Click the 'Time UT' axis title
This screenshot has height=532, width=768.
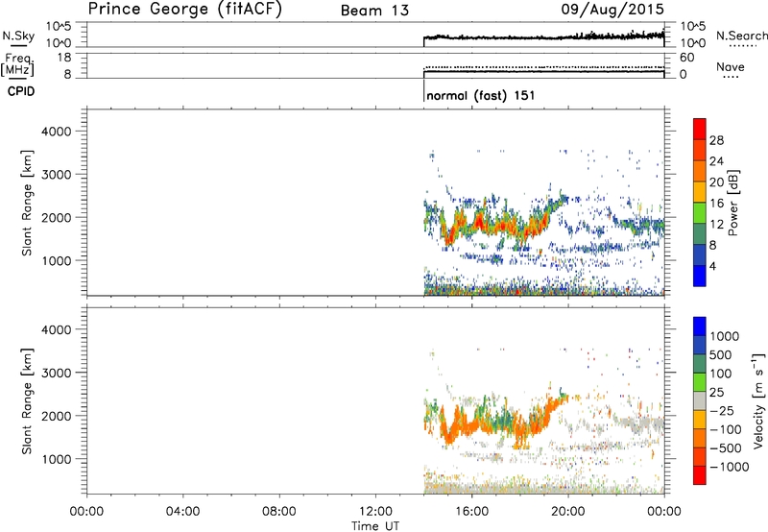(x=375, y=526)
